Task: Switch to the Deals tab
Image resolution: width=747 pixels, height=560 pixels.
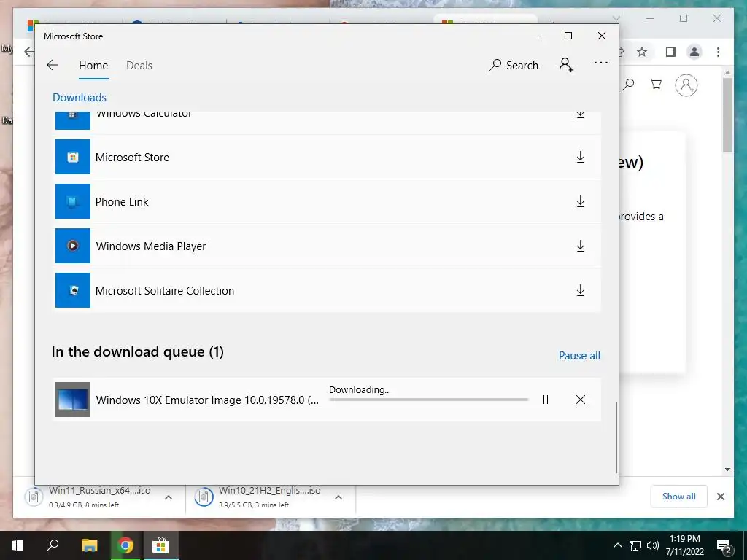Action: coord(139,65)
